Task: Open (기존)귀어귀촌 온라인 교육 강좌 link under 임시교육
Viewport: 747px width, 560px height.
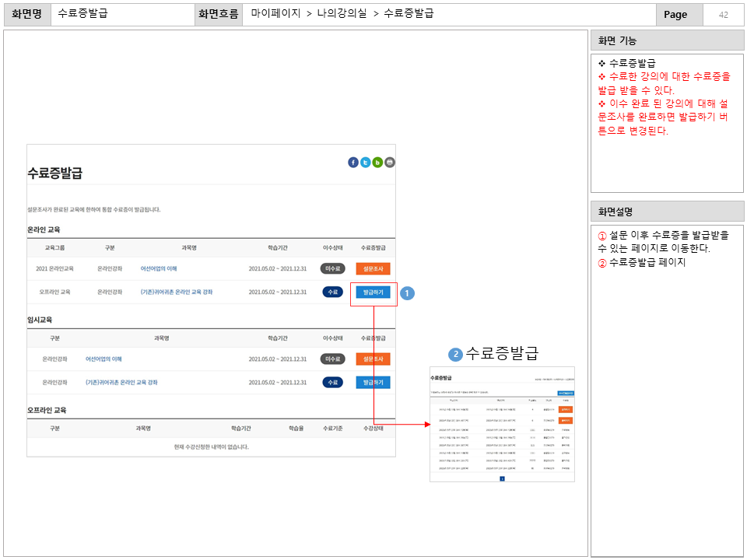Action: [121, 383]
